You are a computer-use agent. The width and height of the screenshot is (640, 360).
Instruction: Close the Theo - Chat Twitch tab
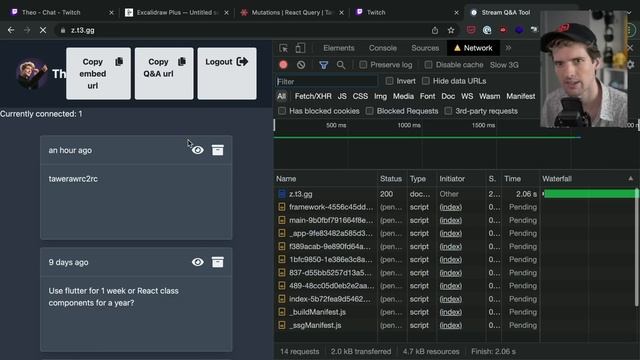(111, 13)
